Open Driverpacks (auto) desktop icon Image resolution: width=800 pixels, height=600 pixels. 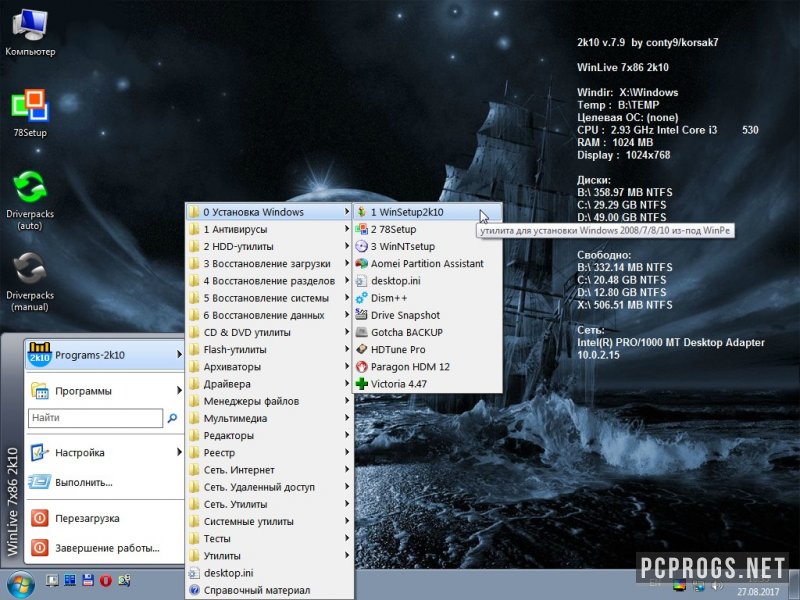[30, 200]
